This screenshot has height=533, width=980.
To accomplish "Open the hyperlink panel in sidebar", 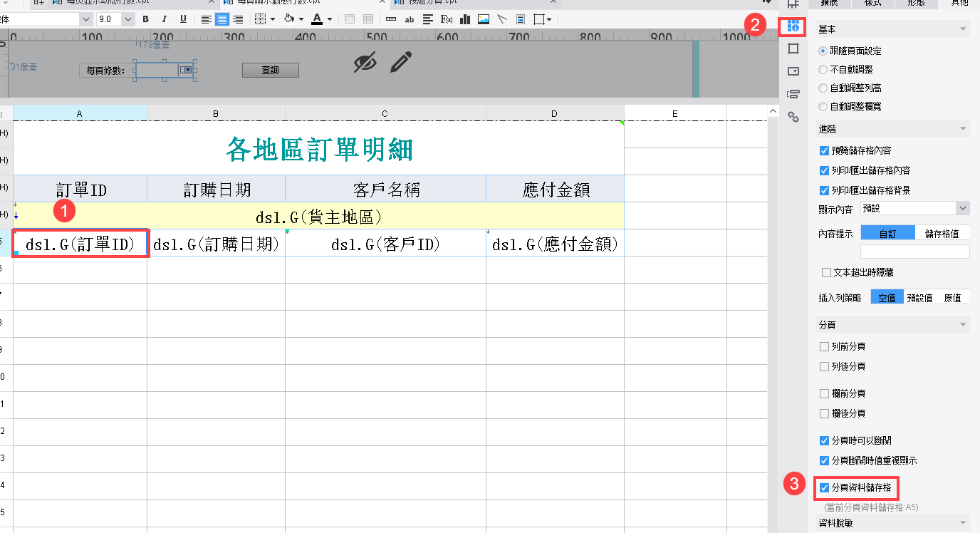I will click(x=793, y=117).
